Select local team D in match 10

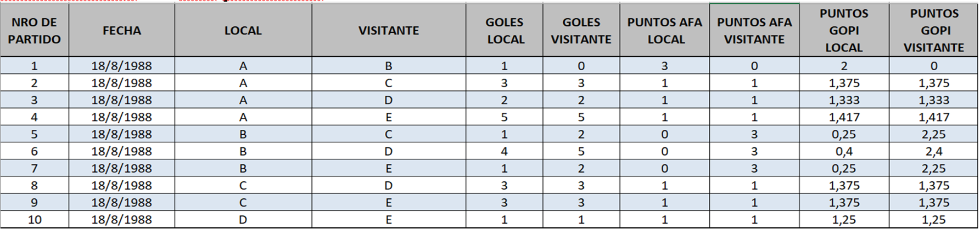pyautogui.click(x=243, y=220)
